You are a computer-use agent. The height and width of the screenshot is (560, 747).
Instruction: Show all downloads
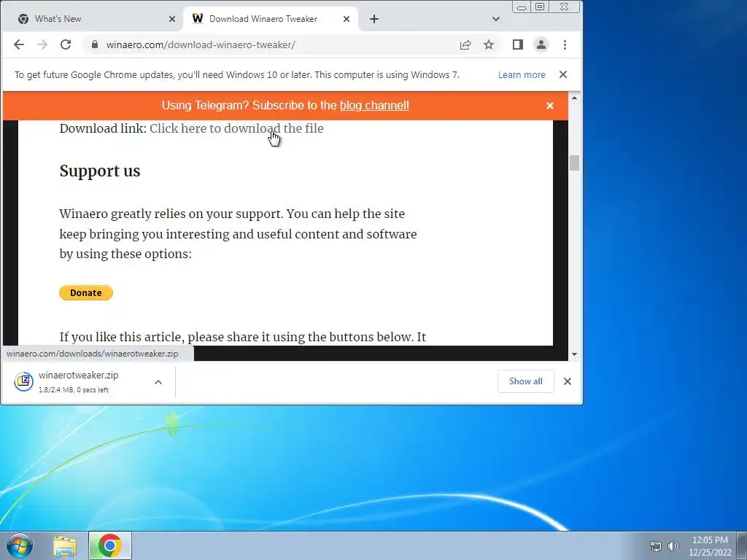tap(525, 381)
